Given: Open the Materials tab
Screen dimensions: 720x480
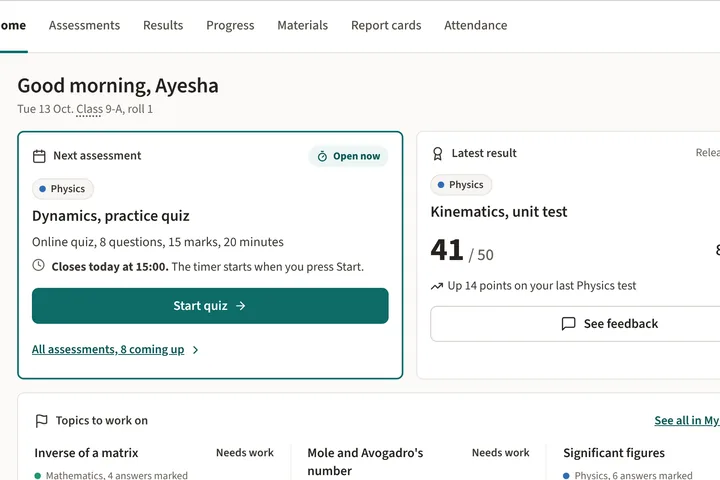Looking at the screenshot, I should [303, 25].
